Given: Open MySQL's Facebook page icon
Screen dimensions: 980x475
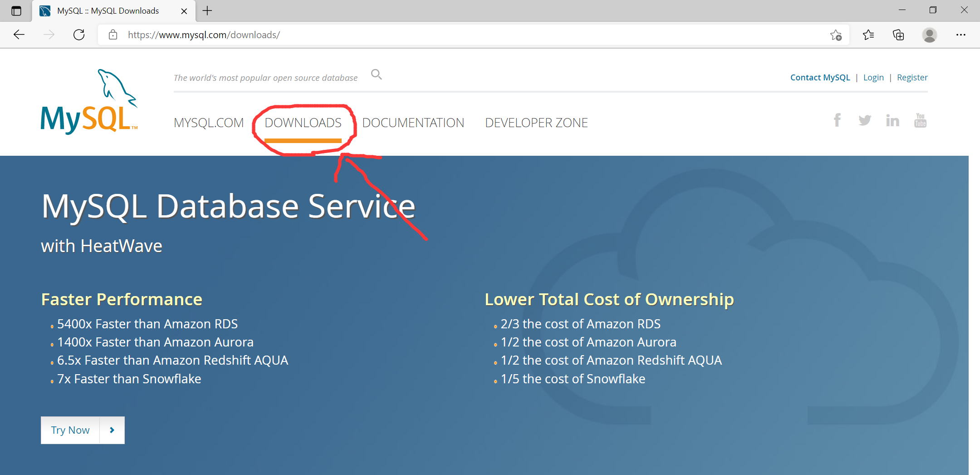Looking at the screenshot, I should (x=837, y=120).
